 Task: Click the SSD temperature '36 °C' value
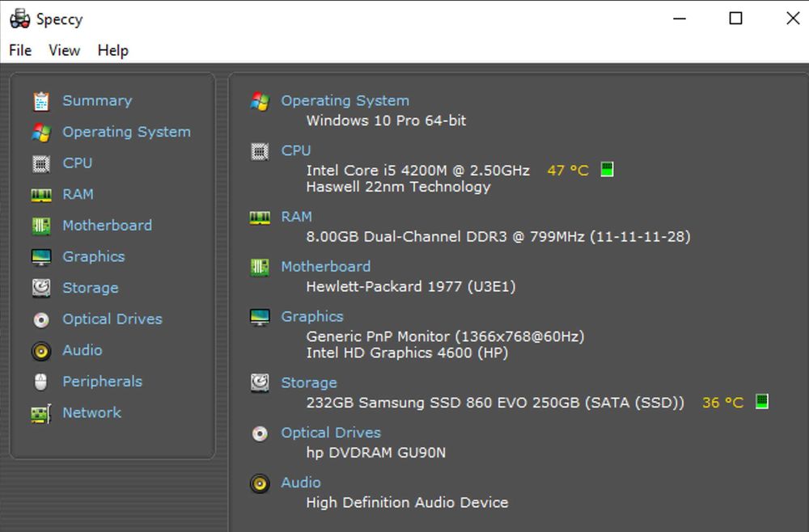pos(722,403)
